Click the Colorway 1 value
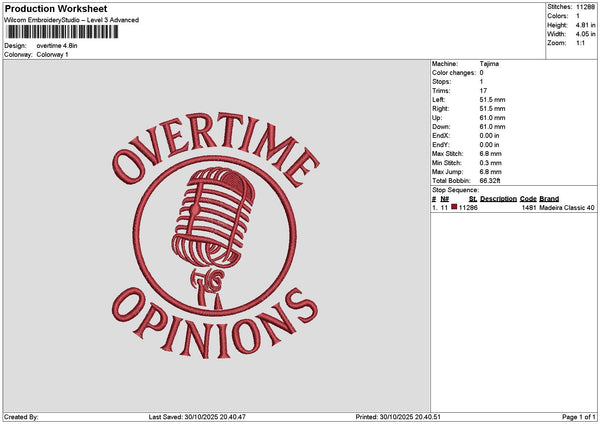Viewport: 600px width, 424px height. click(52, 55)
